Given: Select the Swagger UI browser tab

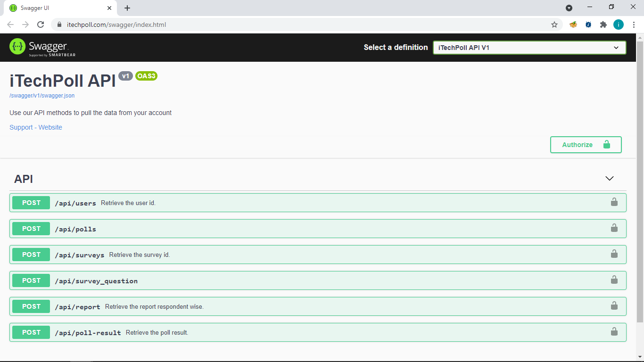Looking at the screenshot, I should click(x=60, y=8).
